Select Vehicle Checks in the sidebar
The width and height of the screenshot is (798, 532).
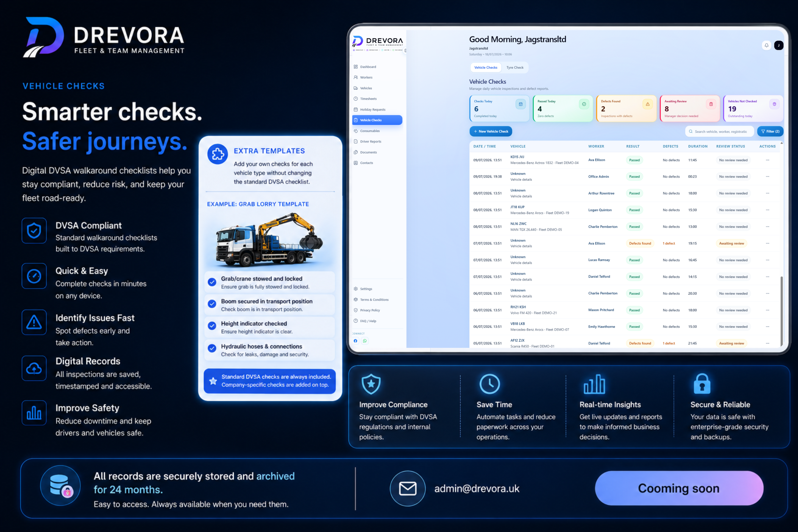pos(377,120)
